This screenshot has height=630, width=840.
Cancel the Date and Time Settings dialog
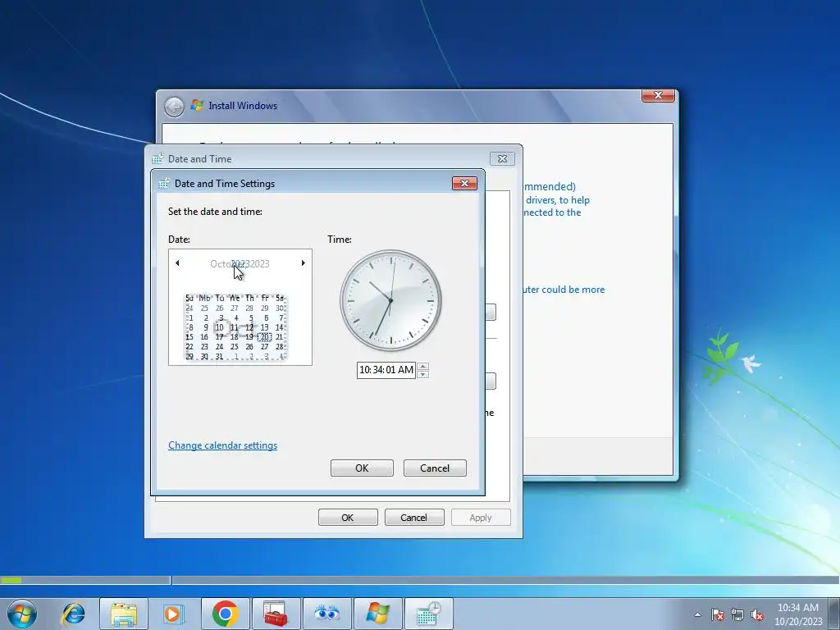coord(435,468)
